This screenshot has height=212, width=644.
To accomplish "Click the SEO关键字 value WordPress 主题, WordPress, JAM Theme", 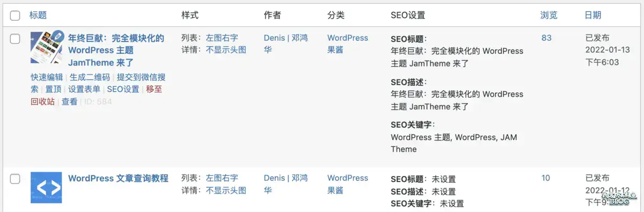I will click(x=454, y=143).
